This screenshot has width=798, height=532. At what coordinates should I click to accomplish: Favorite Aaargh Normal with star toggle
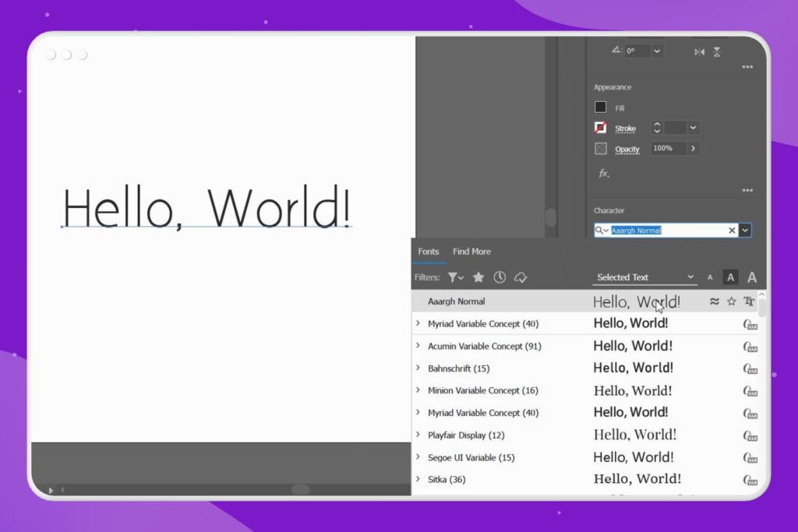[731, 301]
